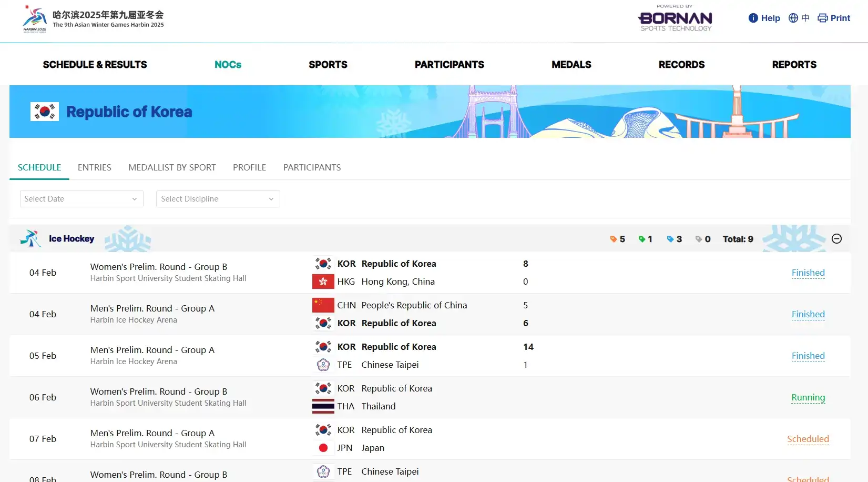Open the Select Discipline dropdown
Screen dimensions: 868x482
(218, 199)
